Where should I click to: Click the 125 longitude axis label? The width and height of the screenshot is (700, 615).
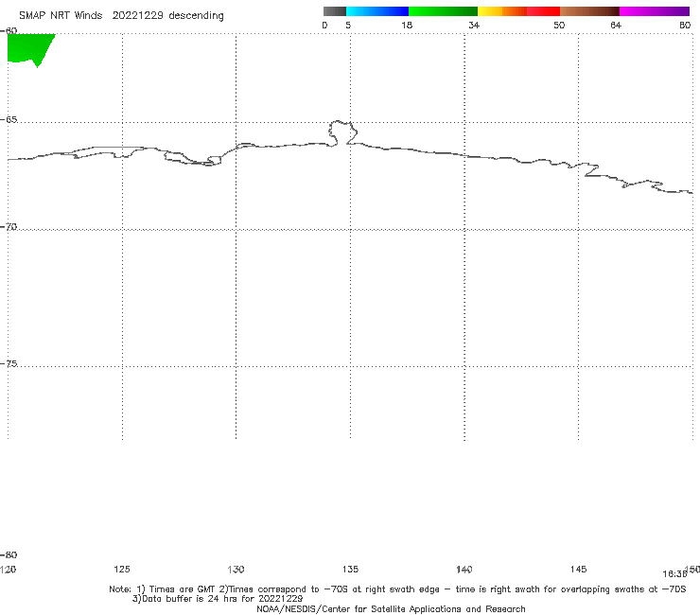pos(122,570)
